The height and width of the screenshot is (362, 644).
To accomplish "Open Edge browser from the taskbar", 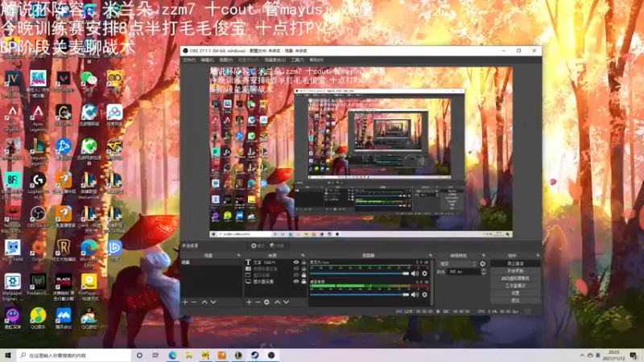I will click(x=172, y=356).
